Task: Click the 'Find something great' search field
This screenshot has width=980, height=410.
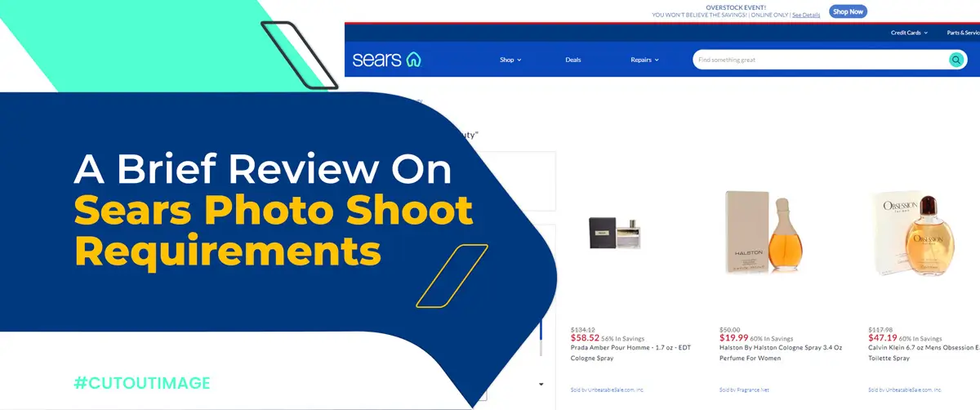Action: point(819,60)
